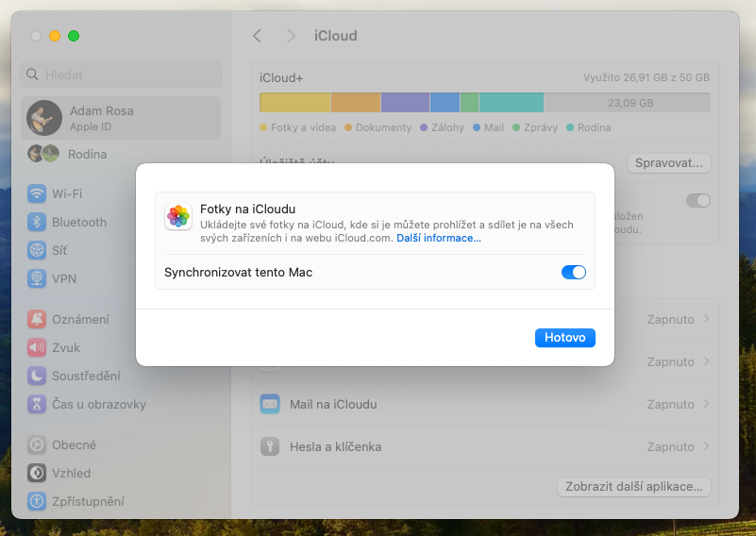Open Zvuk sound settings
The image size is (756, 536).
[x=67, y=347]
